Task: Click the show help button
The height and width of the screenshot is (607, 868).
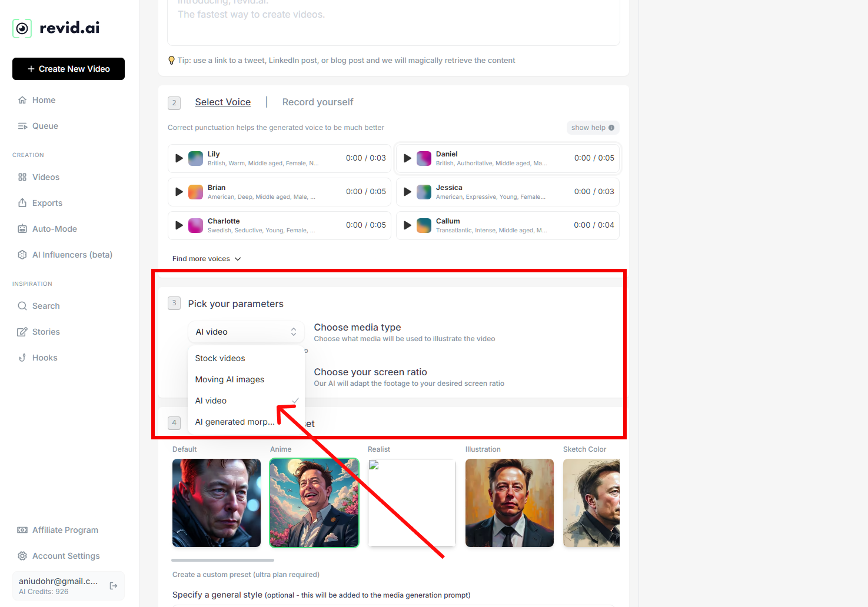Action: click(x=592, y=128)
